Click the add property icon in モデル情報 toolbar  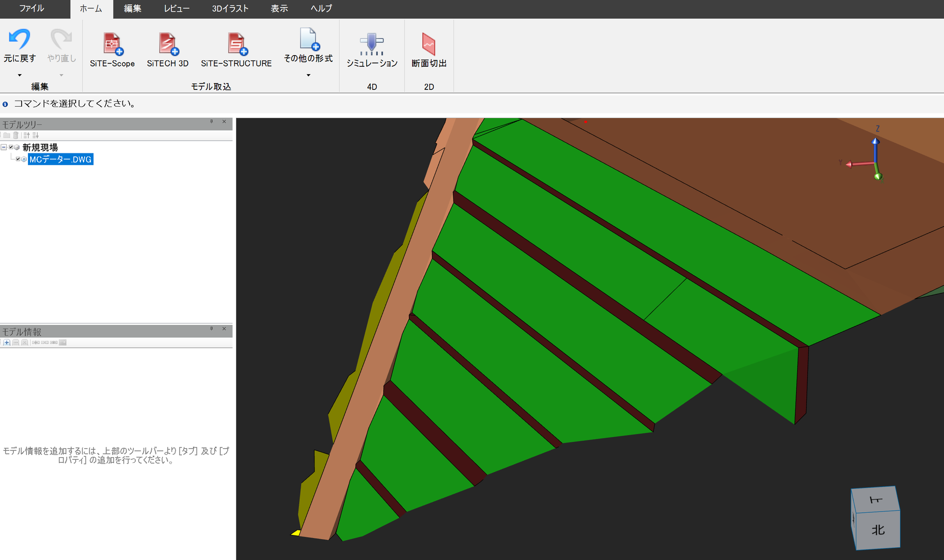pyautogui.click(x=36, y=342)
